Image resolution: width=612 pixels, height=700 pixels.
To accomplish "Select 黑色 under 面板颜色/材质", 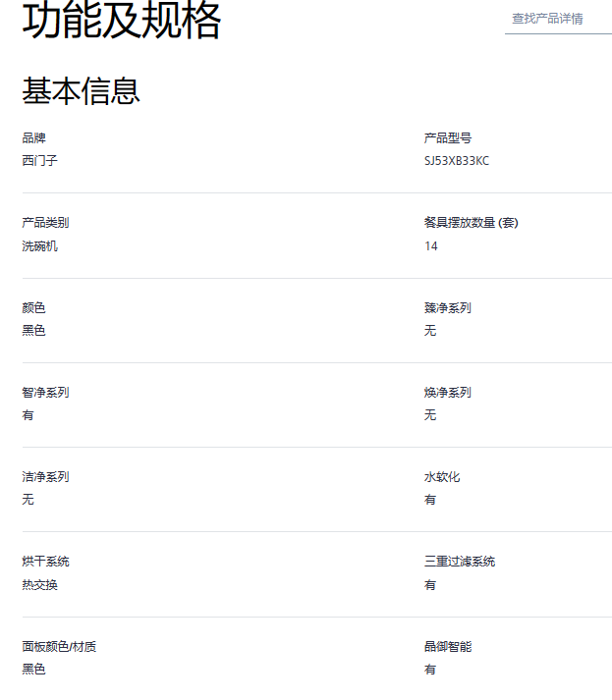I will 34,670.
